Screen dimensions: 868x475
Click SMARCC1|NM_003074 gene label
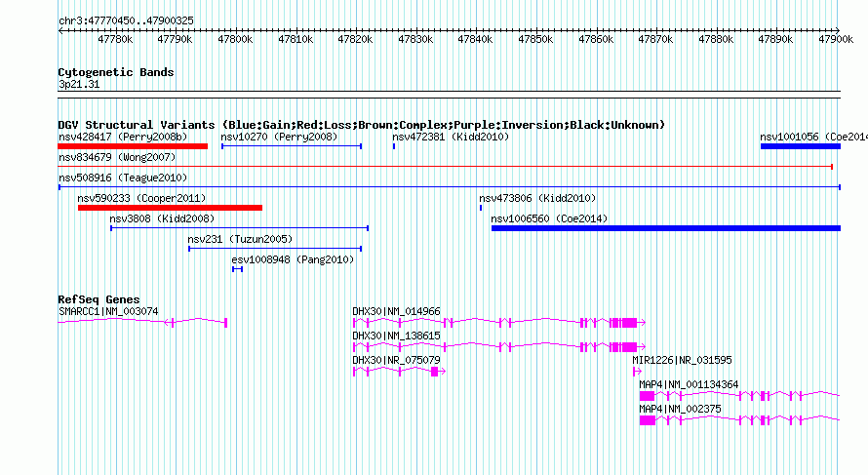pyautogui.click(x=108, y=312)
